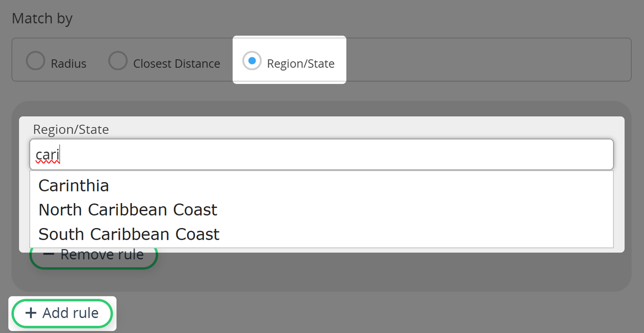Click inside the region search text field

[322, 154]
